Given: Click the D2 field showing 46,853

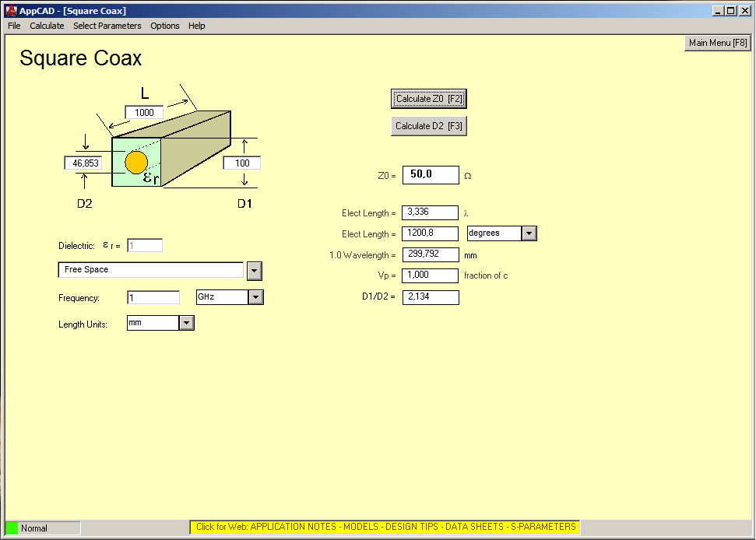Looking at the screenshot, I should pos(83,163).
